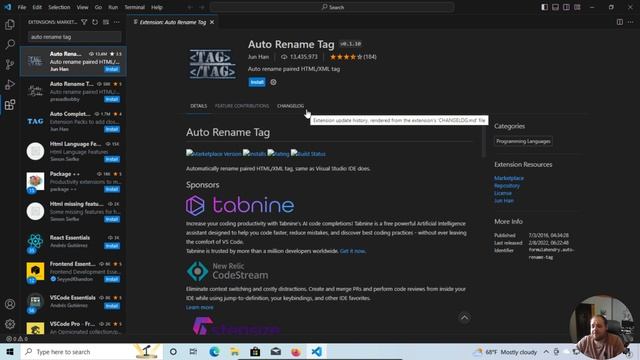
Task: Open the File menu
Action: [22, 7]
